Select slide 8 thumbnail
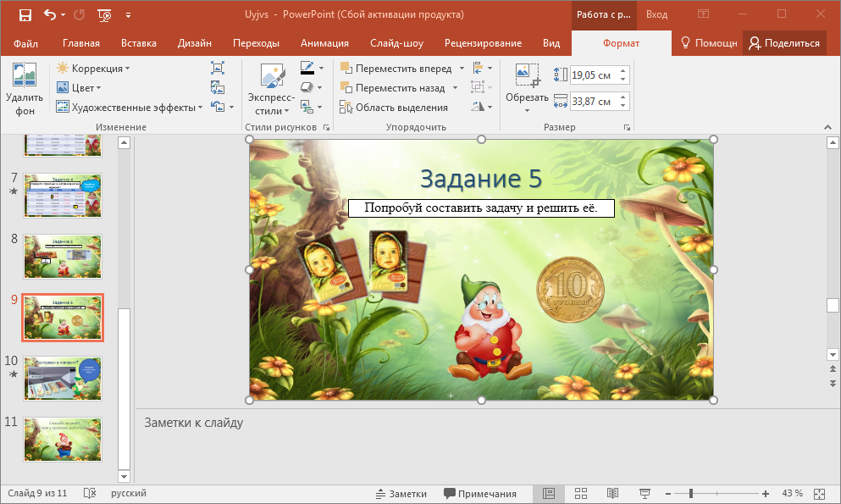This screenshot has height=504, width=841. pyautogui.click(x=62, y=257)
